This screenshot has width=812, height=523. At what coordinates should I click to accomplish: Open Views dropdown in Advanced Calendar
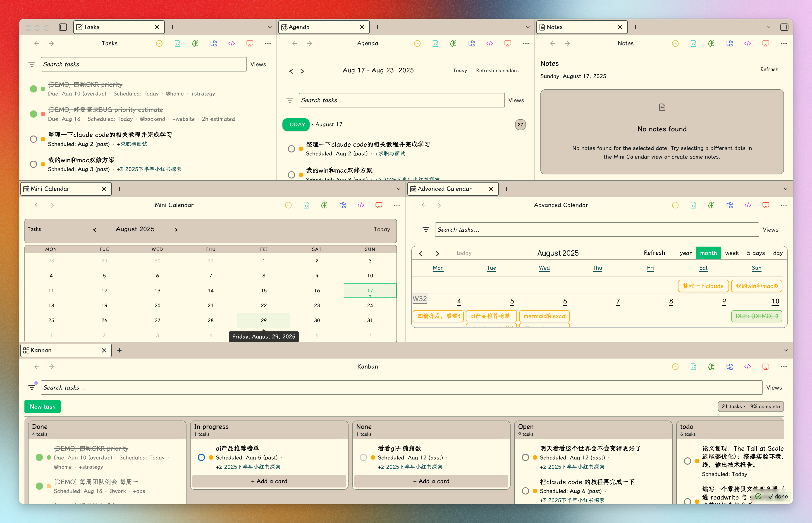click(770, 230)
